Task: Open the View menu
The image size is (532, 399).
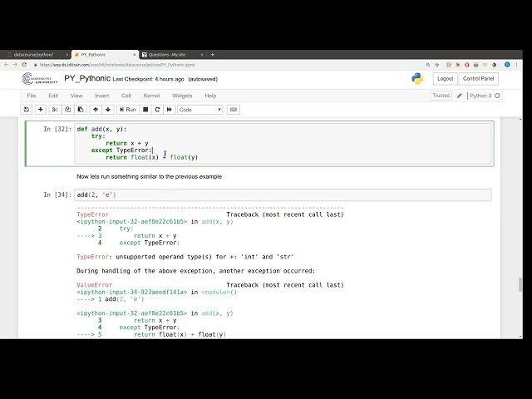Action: point(76,96)
